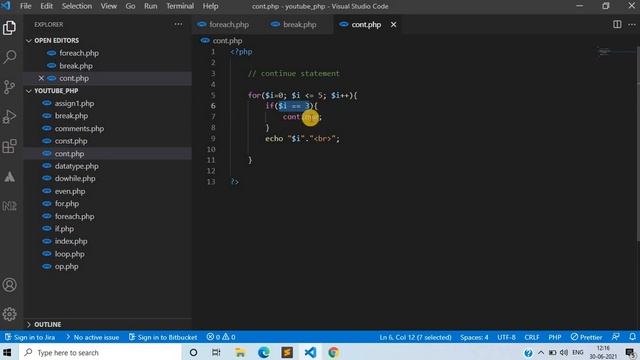Open Sublime Text from the taskbar
This screenshot has height=360, width=640.
click(x=287, y=352)
